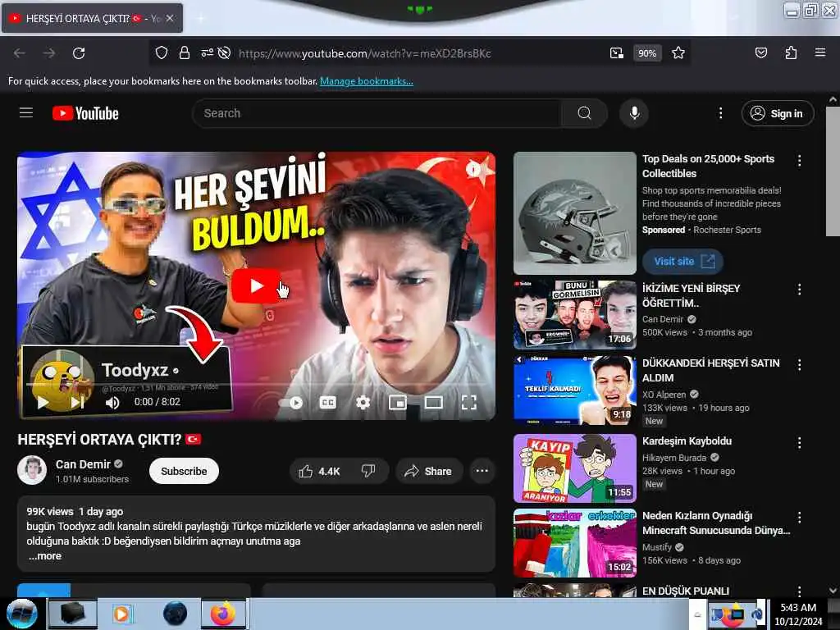
Task: Open İKİZİME YENİ BİRŞEY ÖĞRETTİM video thumbnail
Action: [x=575, y=314]
